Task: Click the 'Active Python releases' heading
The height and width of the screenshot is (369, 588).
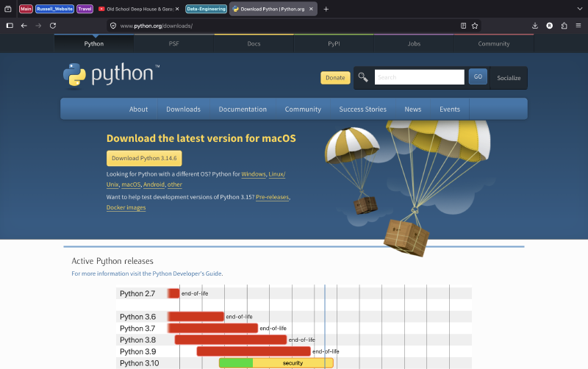Action: click(112, 261)
